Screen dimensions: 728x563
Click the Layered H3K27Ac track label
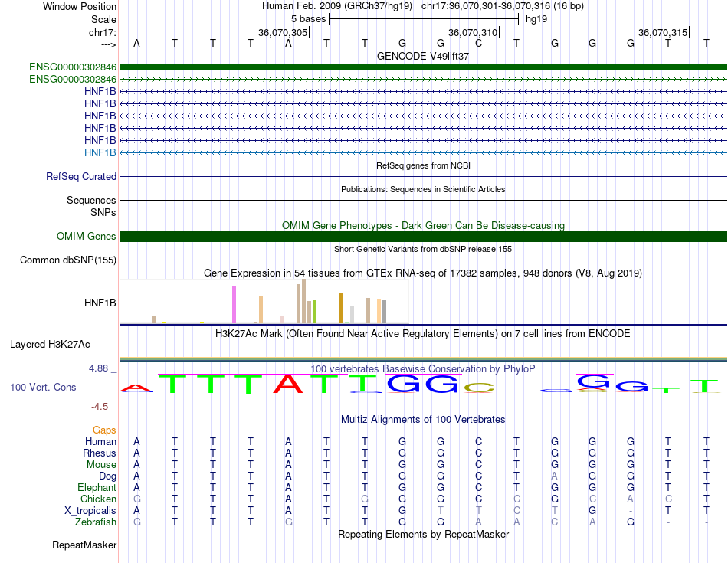pyautogui.click(x=50, y=345)
